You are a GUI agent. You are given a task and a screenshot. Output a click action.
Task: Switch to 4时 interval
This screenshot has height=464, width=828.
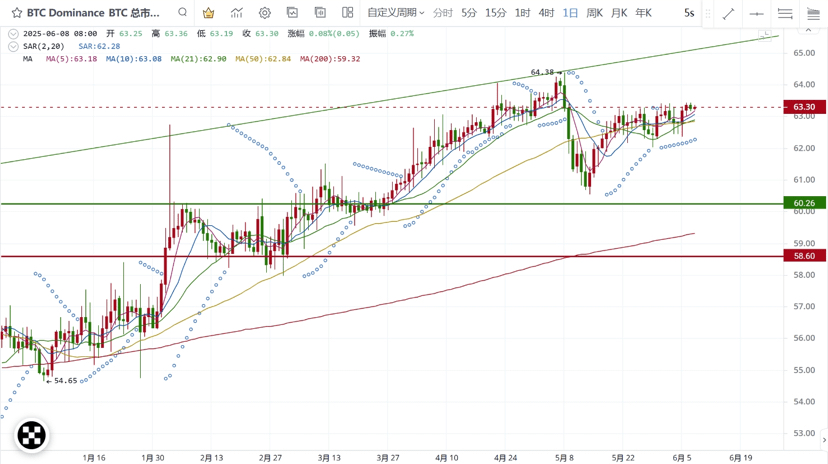click(x=546, y=13)
